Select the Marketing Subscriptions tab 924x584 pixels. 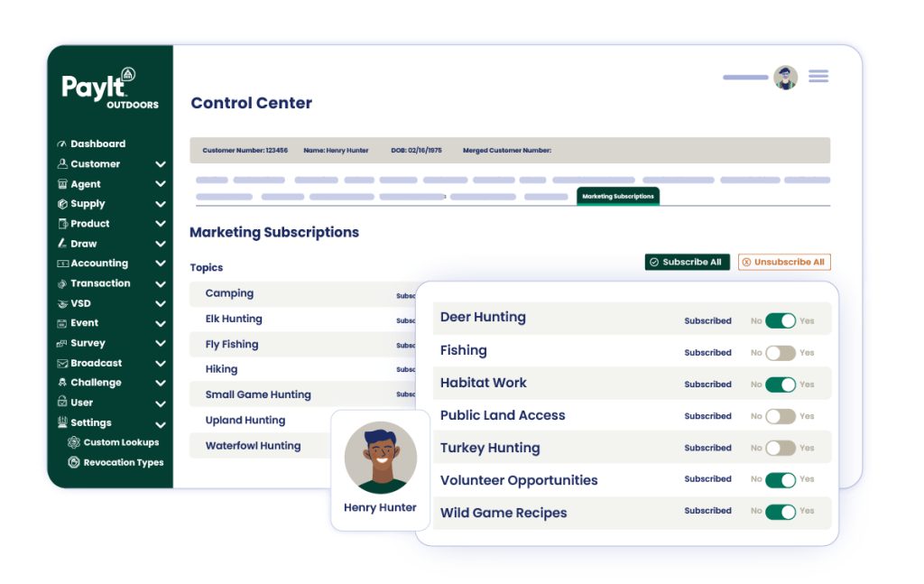click(x=618, y=196)
